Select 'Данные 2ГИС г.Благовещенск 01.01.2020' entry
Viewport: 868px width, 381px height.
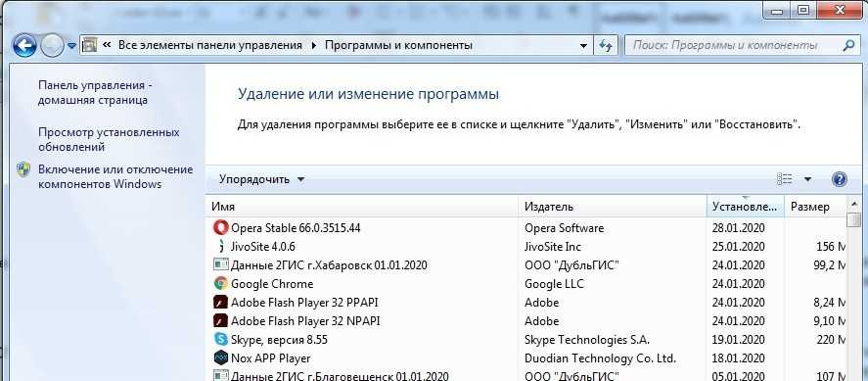340,376
